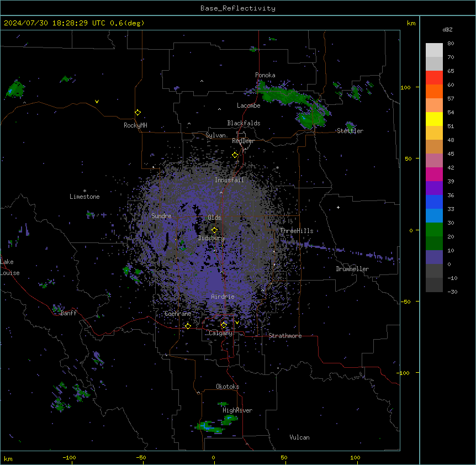Select the HighRiver city label
Viewport: 476px width, 465px height.
[x=237, y=410]
